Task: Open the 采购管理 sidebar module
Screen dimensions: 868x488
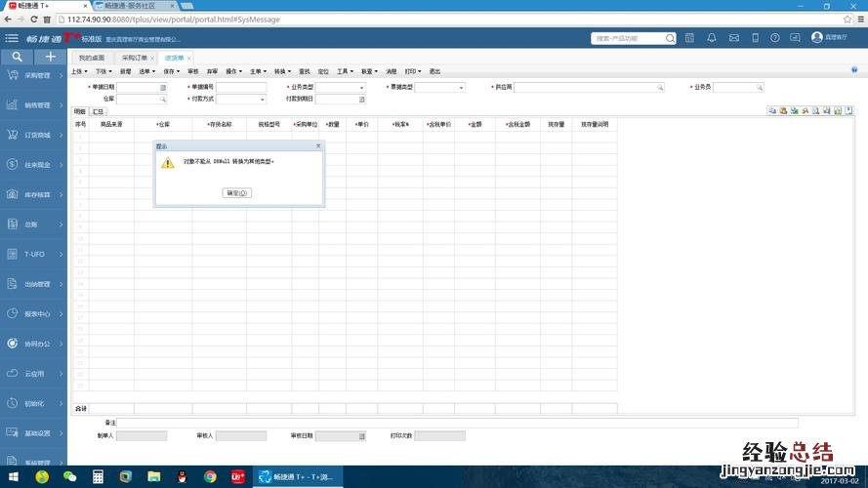Action: (34, 75)
